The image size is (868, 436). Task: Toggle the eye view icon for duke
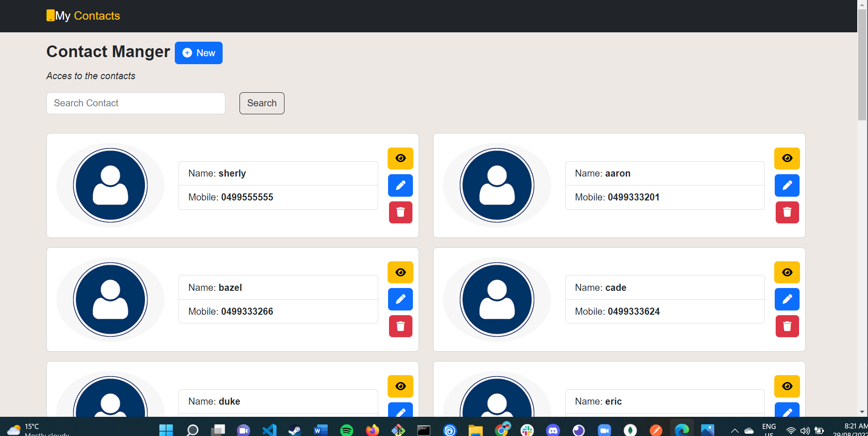coord(400,386)
